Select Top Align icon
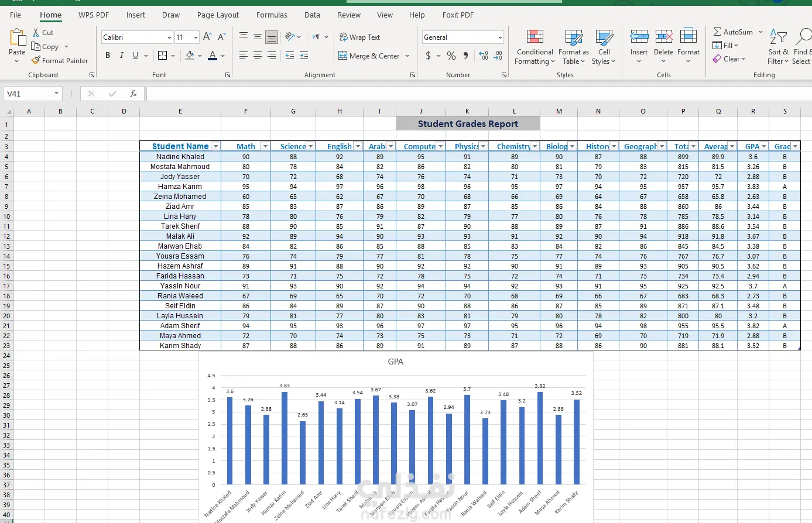 tap(244, 37)
